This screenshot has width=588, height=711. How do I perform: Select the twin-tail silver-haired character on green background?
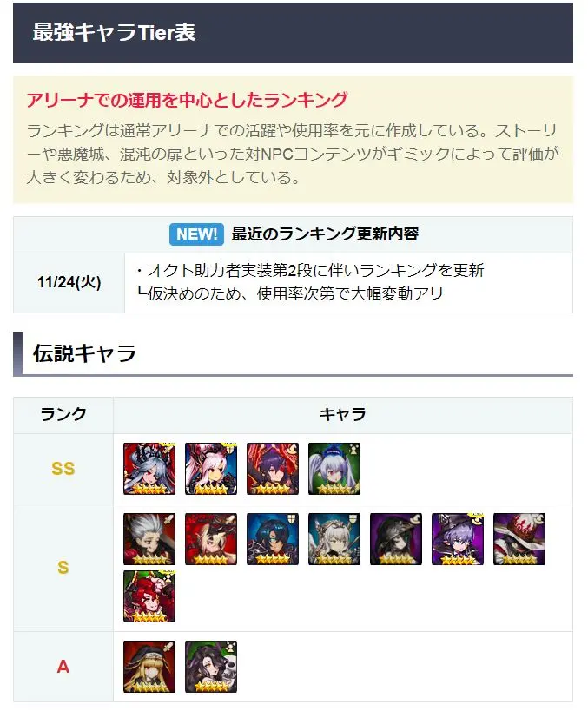click(x=334, y=469)
